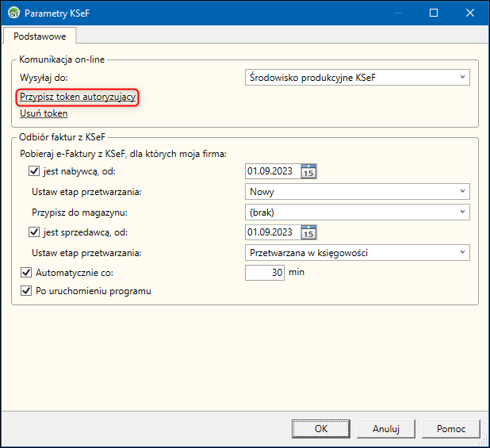This screenshot has height=448, width=490.
Task: Toggle 'Po uruchomieniu programu' checkbox
Action: (x=26, y=291)
